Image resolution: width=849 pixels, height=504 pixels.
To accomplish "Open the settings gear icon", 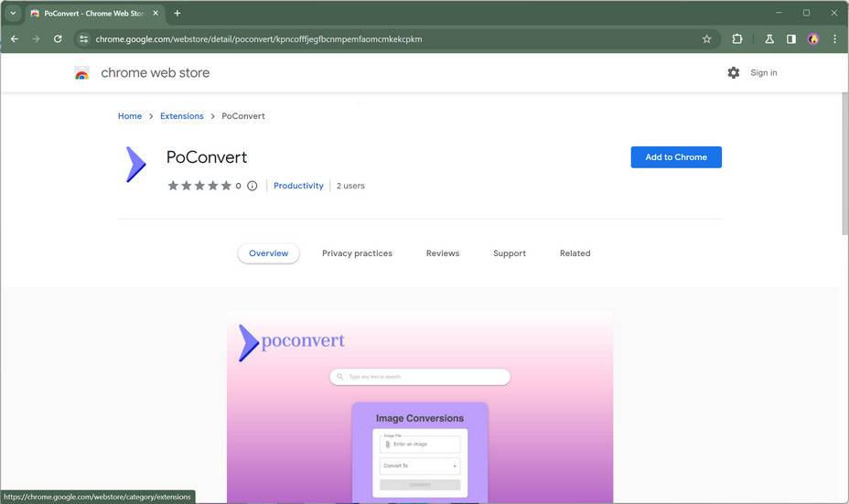I will click(x=733, y=72).
